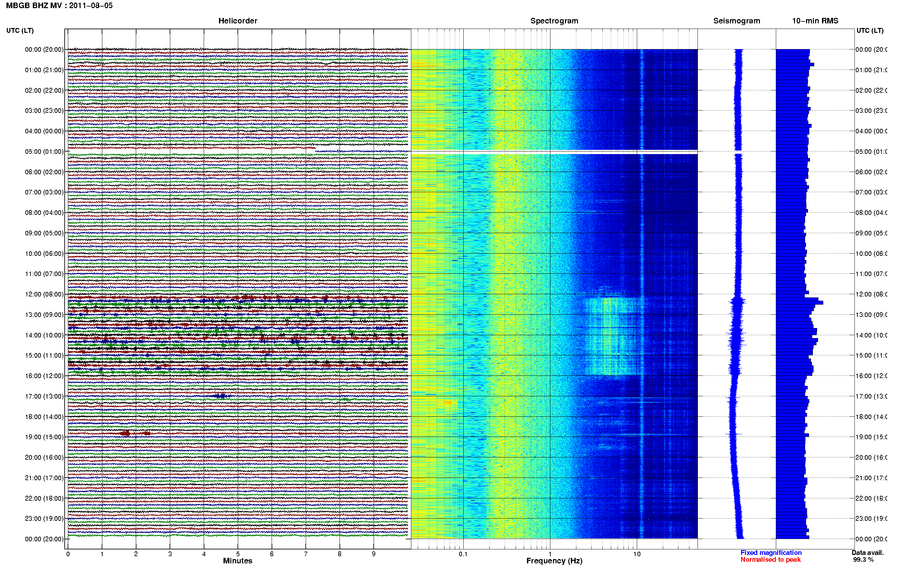Select the '10-min RMS' panel heading

[x=815, y=21]
